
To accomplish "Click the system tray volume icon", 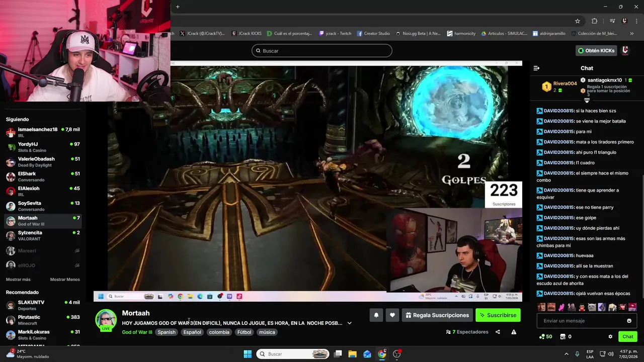I will click(610, 354).
